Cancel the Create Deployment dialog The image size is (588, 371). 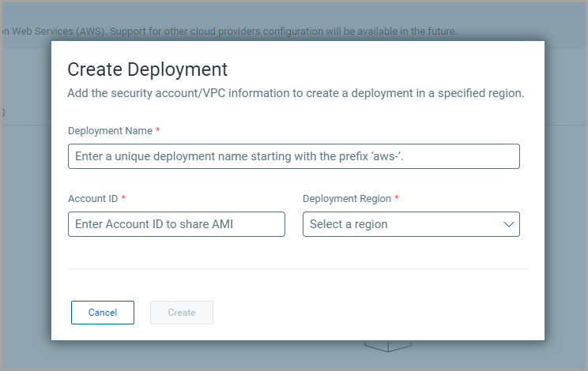point(103,313)
